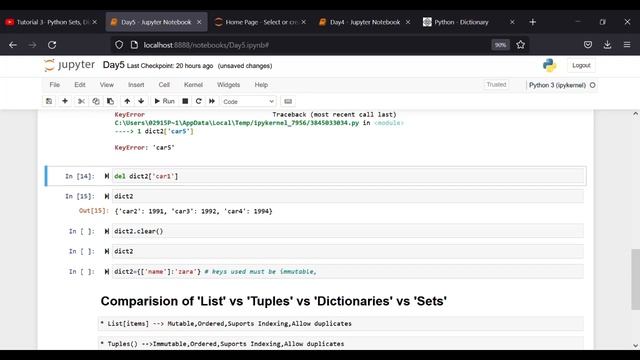The width and height of the screenshot is (640, 360).
Task: Click into del dict2['car1'] code cell
Action: [348, 176]
